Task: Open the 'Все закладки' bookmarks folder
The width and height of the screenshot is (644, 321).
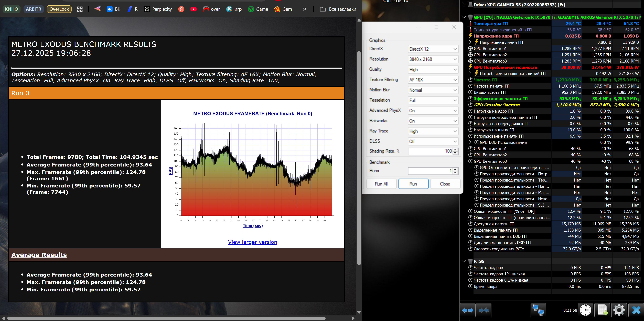Action: (x=338, y=9)
